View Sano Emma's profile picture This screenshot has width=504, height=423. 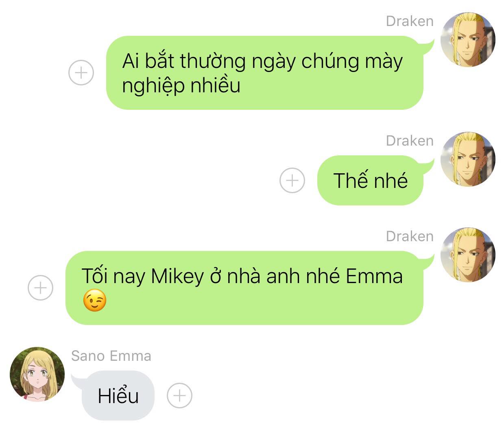37,375
